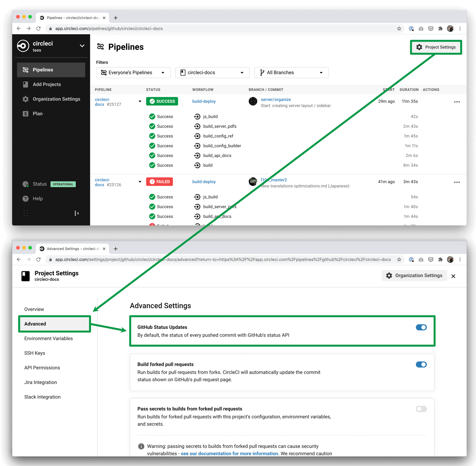Select the Overview settings tab
The image size is (476, 466).
[34, 309]
